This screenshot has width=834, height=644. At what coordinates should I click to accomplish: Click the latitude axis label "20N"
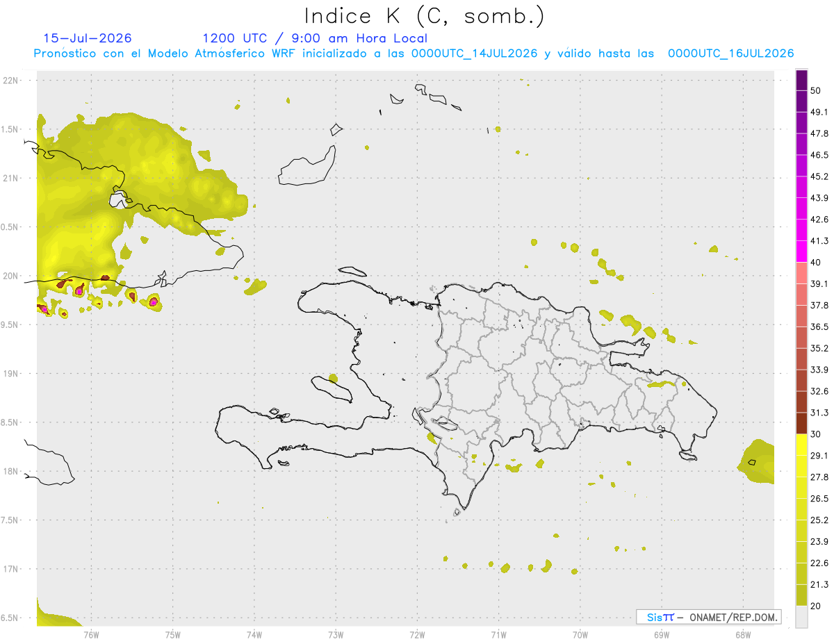tap(12, 276)
